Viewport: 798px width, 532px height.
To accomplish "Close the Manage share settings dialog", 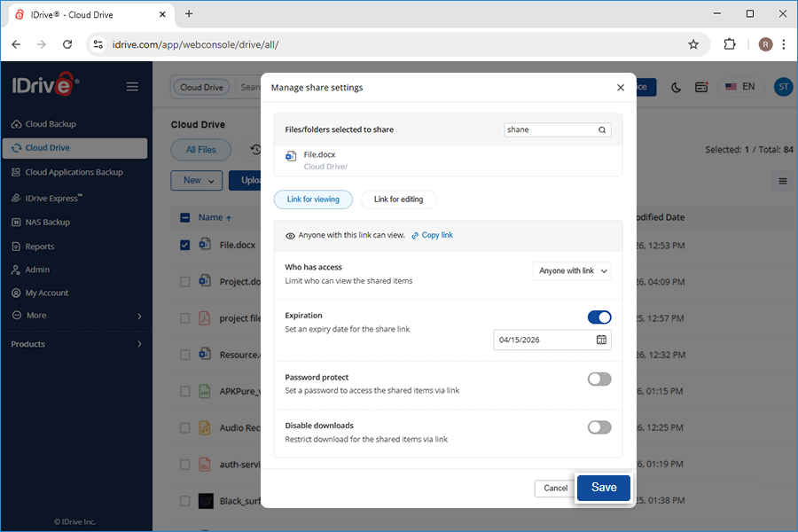I will click(621, 88).
